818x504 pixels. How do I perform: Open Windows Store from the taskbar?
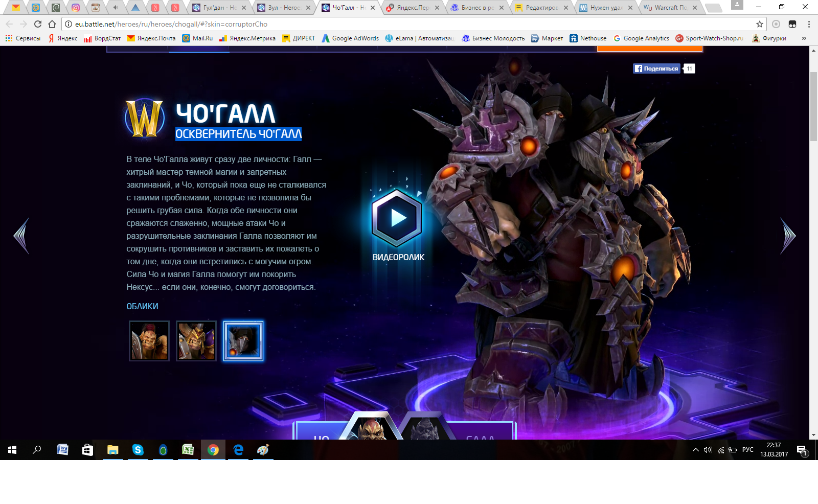pyautogui.click(x=87, y=450)
